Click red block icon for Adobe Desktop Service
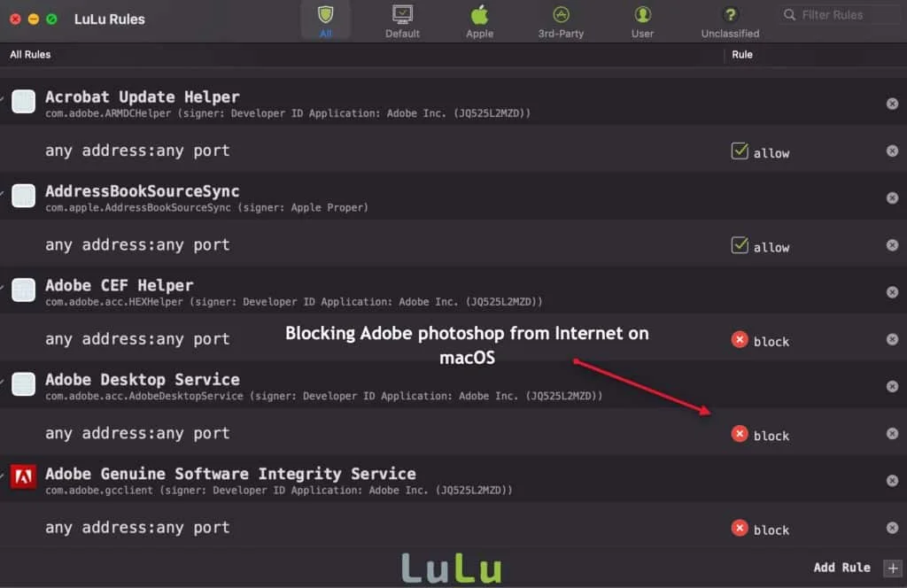The image size is (907, 588). click(740, 434)
